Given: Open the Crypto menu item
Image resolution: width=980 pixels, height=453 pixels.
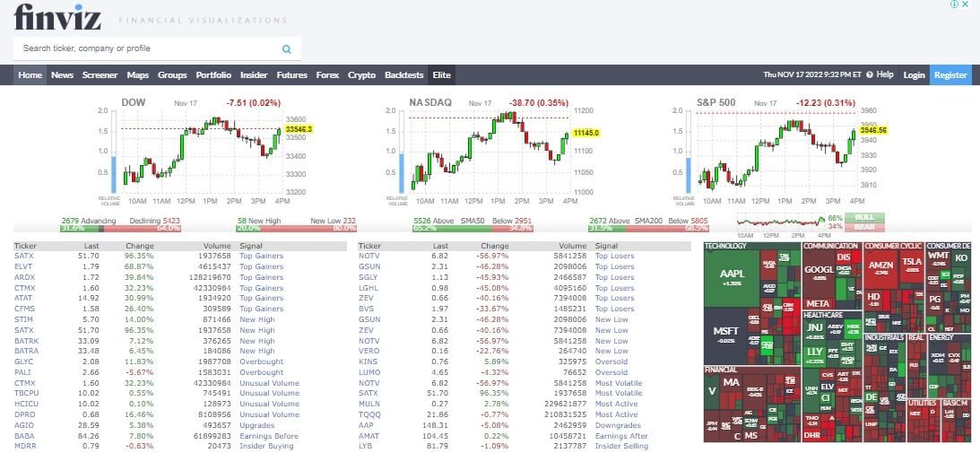Looking at the screenshot, I should pyautogui.click(x=362, y=75).
